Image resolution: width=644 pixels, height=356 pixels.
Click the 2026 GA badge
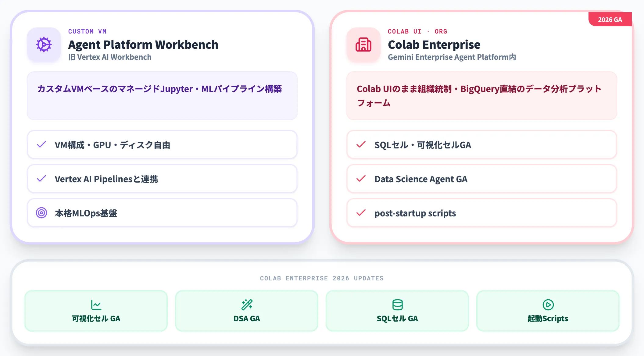click(610, 20)
